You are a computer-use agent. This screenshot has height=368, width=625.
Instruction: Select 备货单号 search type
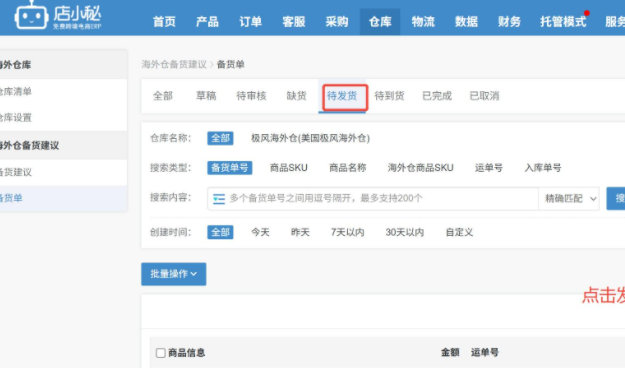pos(230,168)
